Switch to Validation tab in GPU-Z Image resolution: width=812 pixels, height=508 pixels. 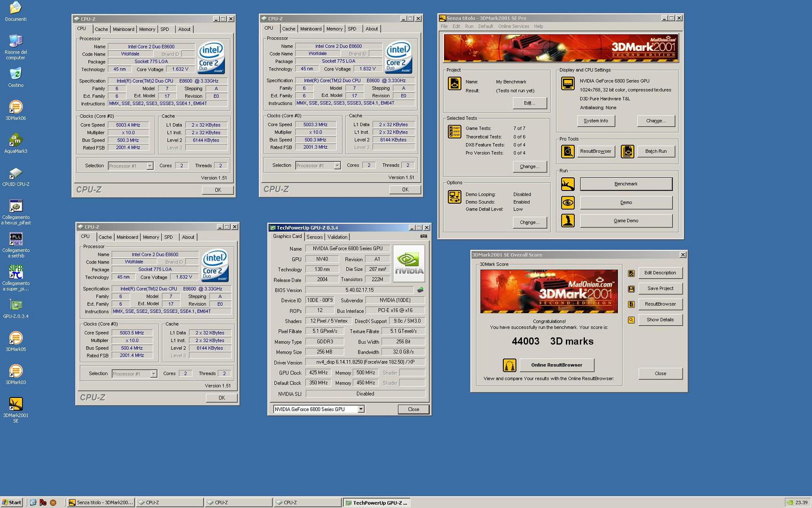337,237
